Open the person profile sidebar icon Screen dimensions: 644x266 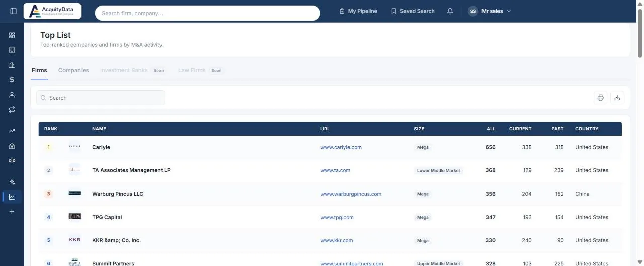12,95
